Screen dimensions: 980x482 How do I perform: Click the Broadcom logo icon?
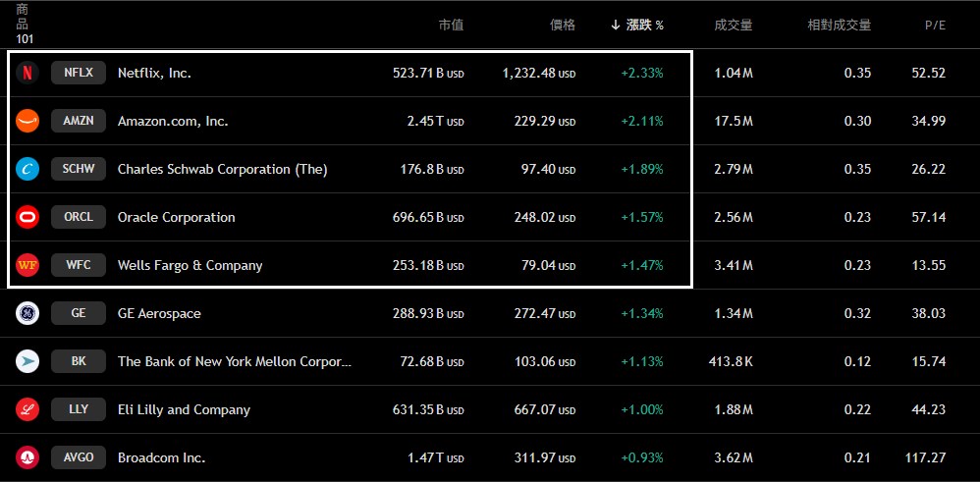tap(27, 457)
